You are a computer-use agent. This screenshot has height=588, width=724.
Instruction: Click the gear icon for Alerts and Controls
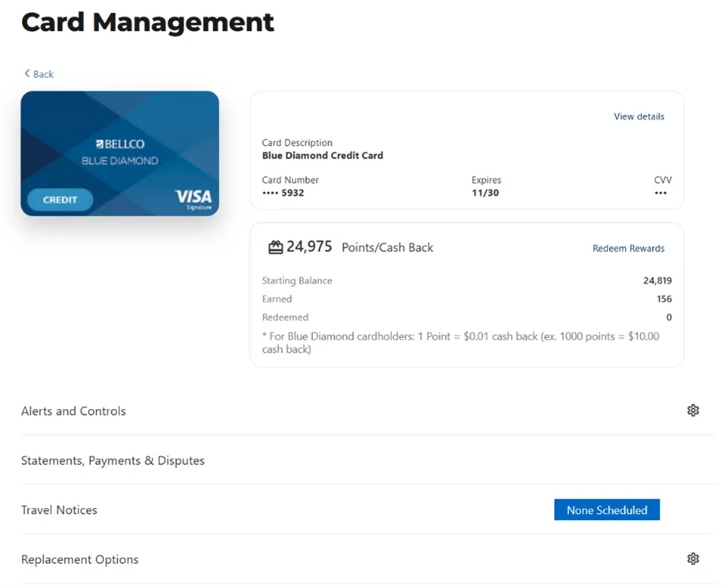click(692, 411)
